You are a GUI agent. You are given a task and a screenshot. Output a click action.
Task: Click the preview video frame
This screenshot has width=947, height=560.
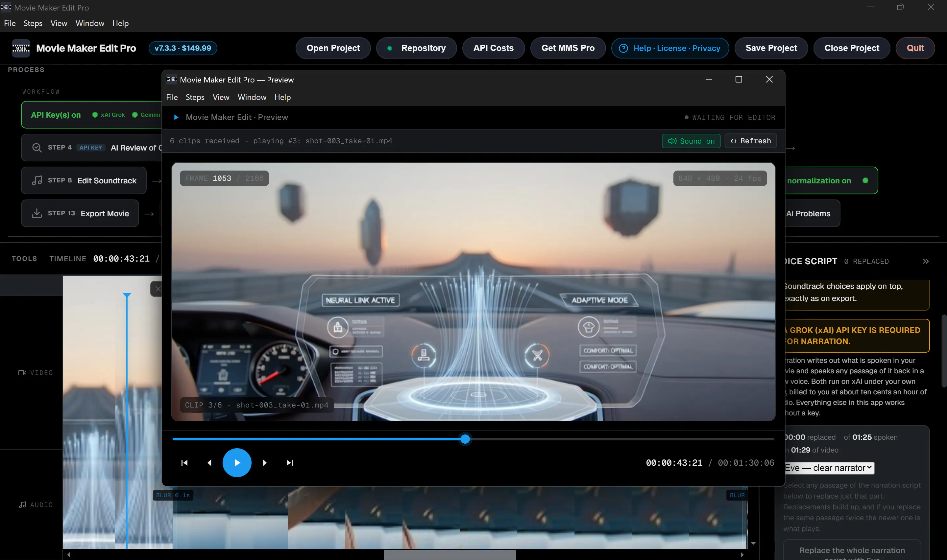473,291
